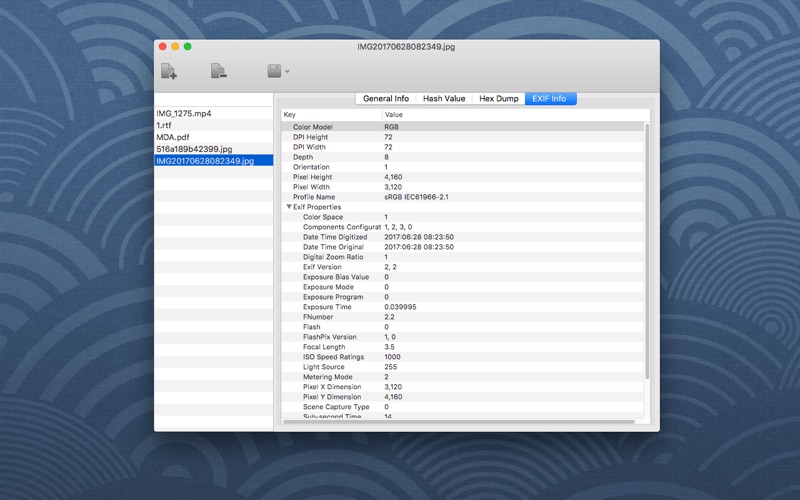800x500 pixels.
Task: Select the Color Space row
Action: click(x=462, y=217)
